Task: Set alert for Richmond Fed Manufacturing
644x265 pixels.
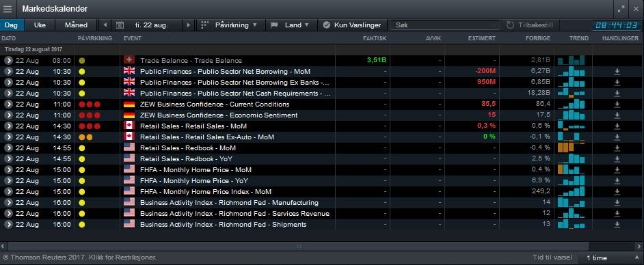Action: tap(617, 203)
